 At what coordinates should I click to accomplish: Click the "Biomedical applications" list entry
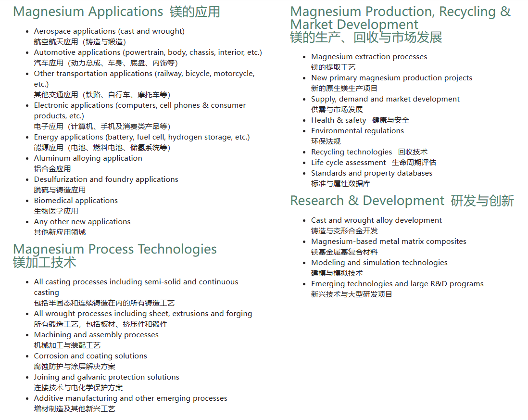pos(75,201)
